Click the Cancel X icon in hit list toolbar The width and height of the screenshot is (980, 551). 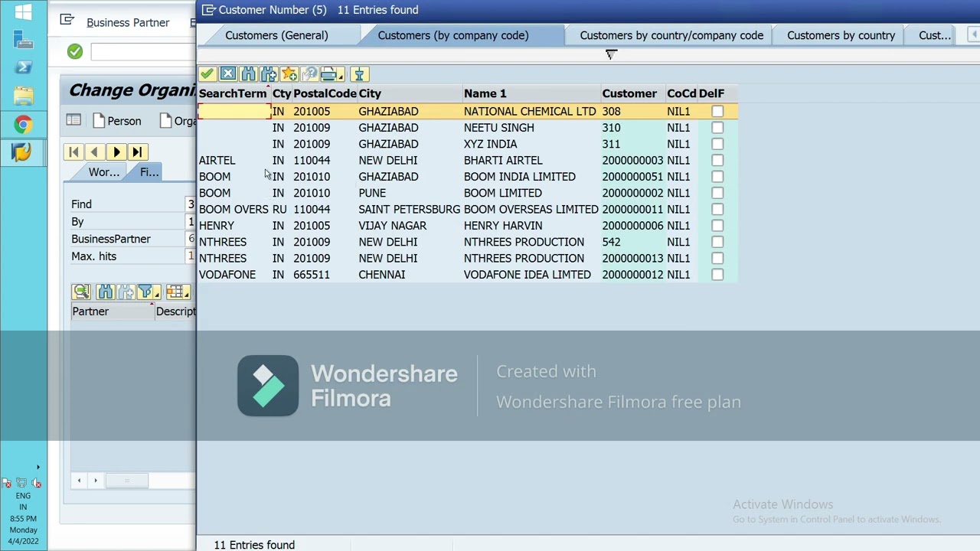(227, 74)
